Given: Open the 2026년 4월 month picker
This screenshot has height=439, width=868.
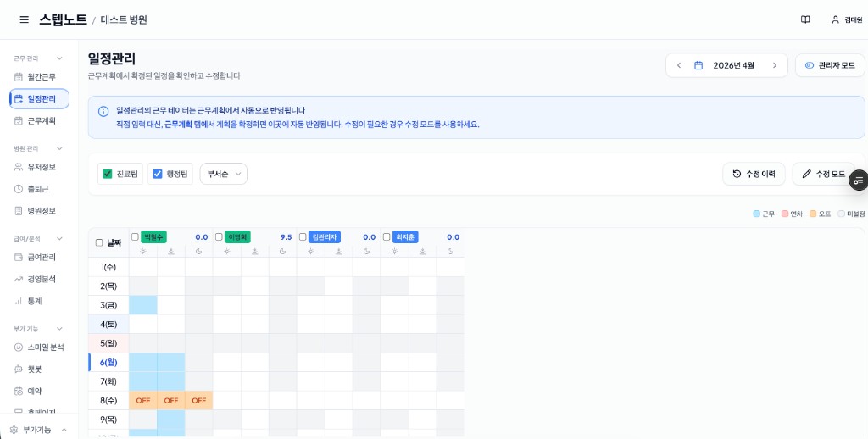Looking at the screenshot, I should 726,65.
